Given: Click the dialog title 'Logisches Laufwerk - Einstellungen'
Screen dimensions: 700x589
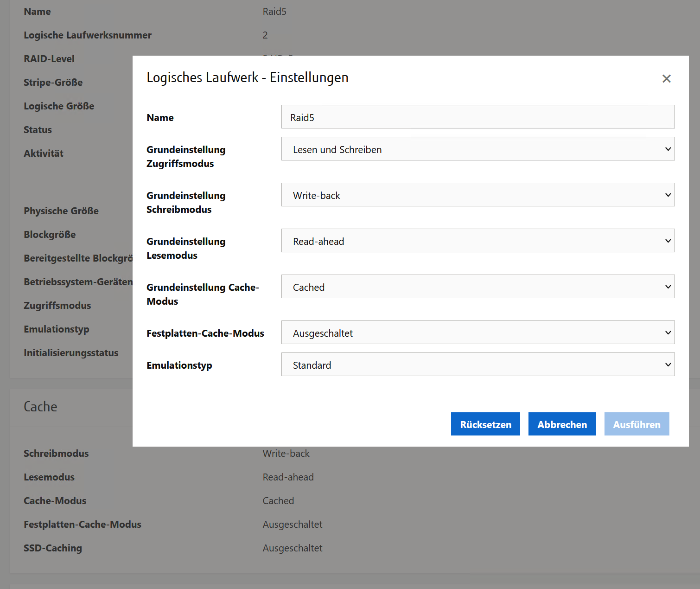Looking at the screenshot, I should [x=248, y=77].
